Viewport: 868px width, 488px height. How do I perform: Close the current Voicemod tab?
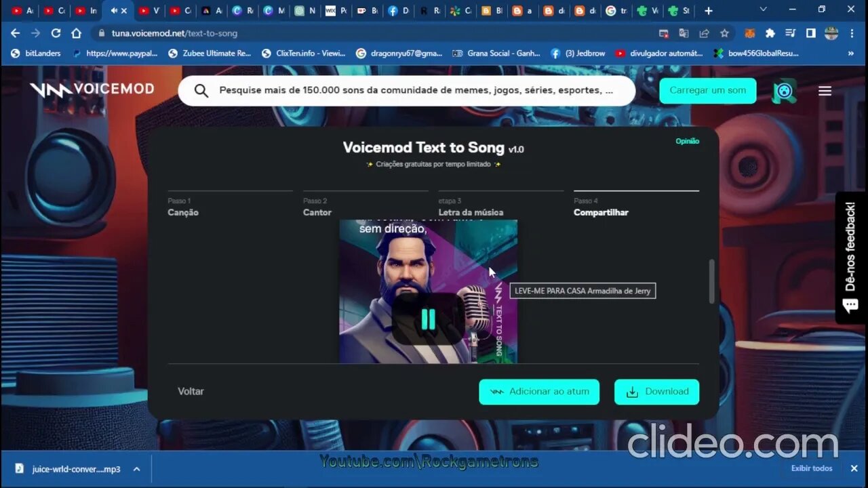[123, 11]
